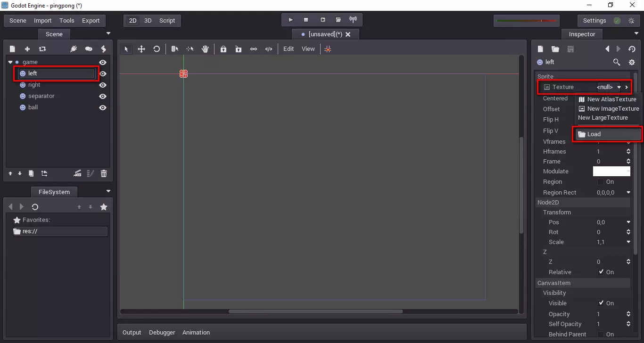Open the Import menu
Image resolution: width=644 pixels, height=343 pixels.
coord(42,21)
